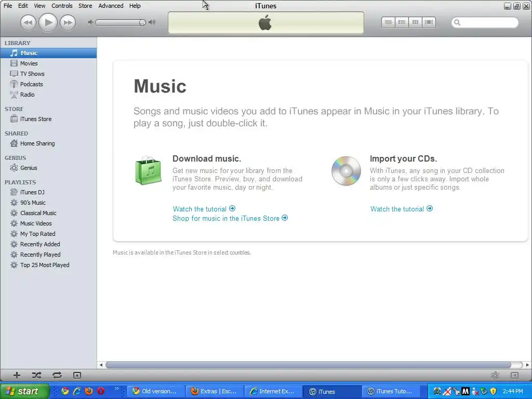
Task: Click Shop for music in the iTunes Store
Action: click(230, 219)
